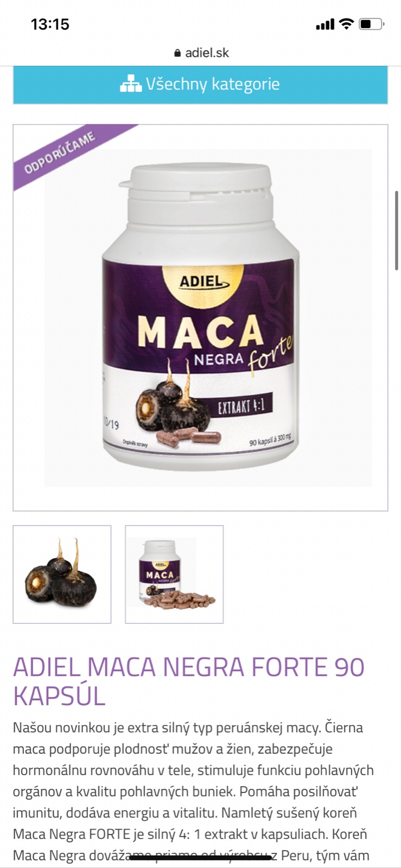Tap the MACA text on bottle label
Image resolution: width=401 pixels, height=868 pixels.
[200, 330]
